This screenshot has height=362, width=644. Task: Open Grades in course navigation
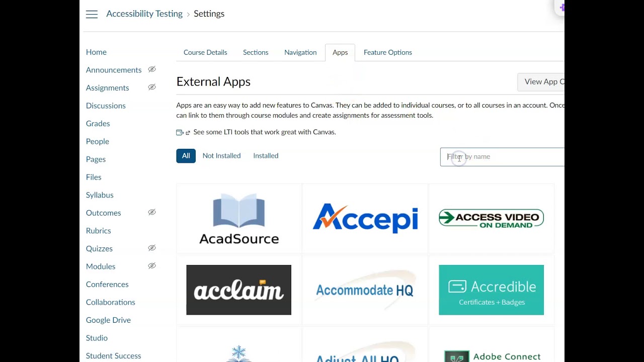98,123
